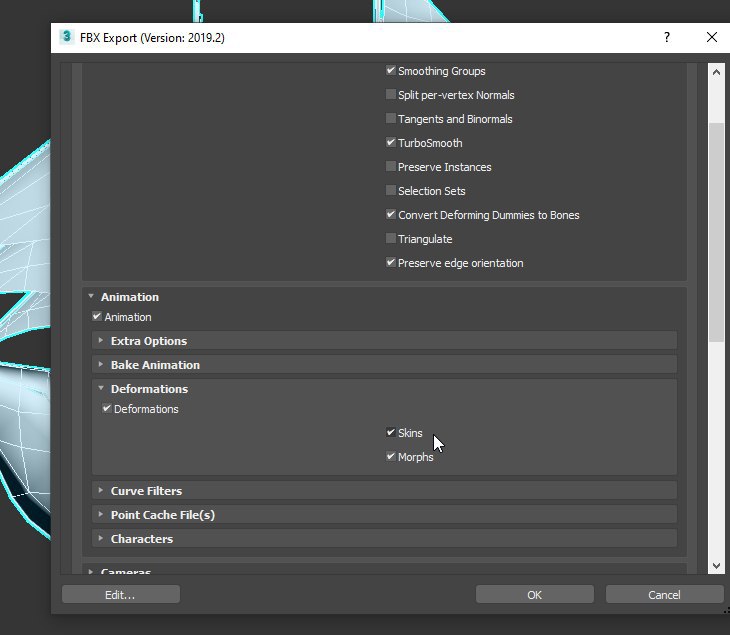Uncheck the Deformations checkbox
The height and width of the screenshot is (635, 730).
[107, 408]
